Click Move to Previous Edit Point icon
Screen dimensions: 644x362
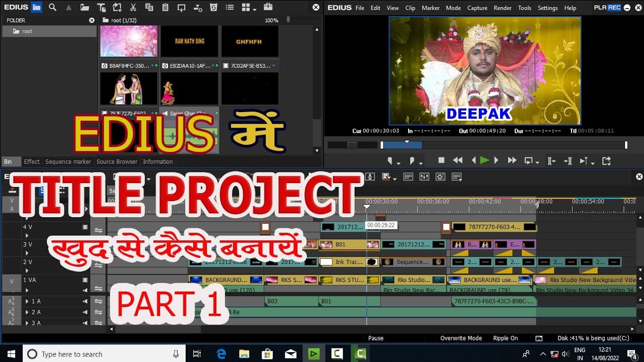pos(551,161)
